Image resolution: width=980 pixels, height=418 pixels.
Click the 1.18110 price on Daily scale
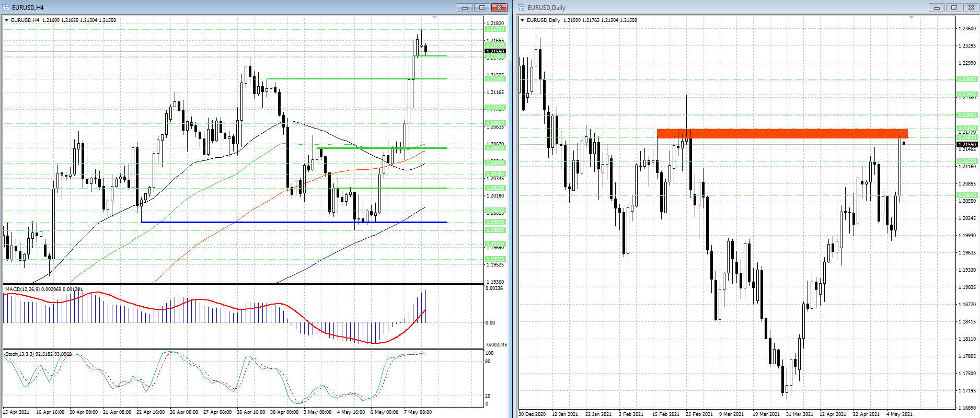[967, 339]
